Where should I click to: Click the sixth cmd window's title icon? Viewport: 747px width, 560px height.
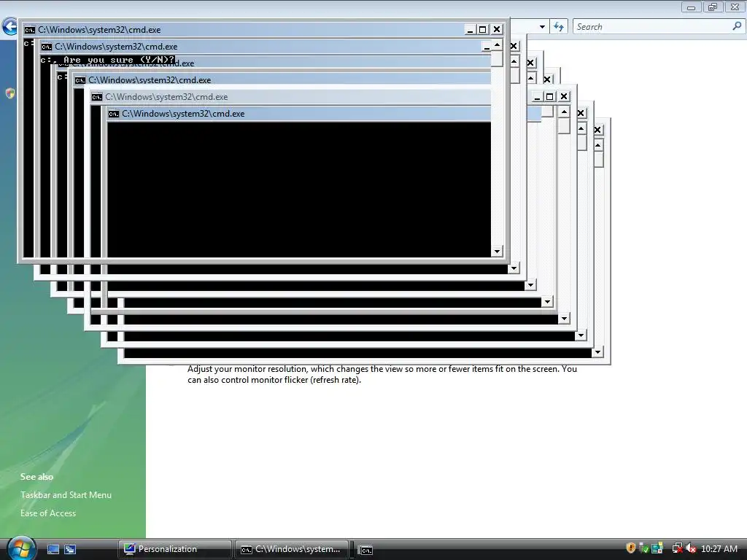113,114
